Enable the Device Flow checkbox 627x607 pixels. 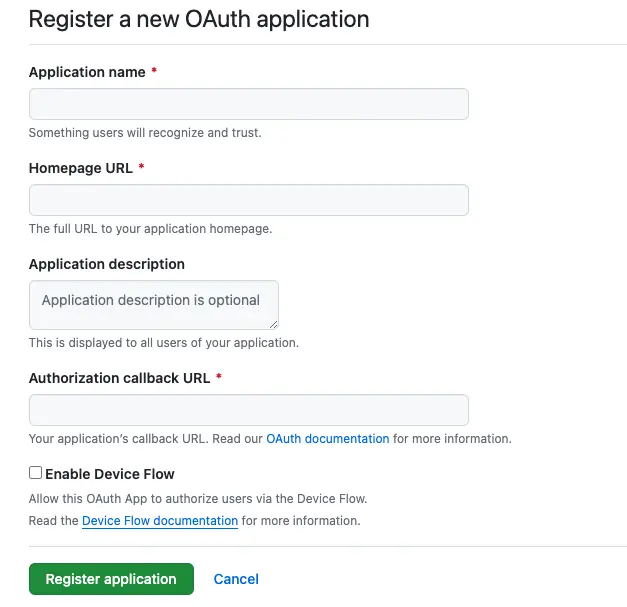click(x=36, y=473)
